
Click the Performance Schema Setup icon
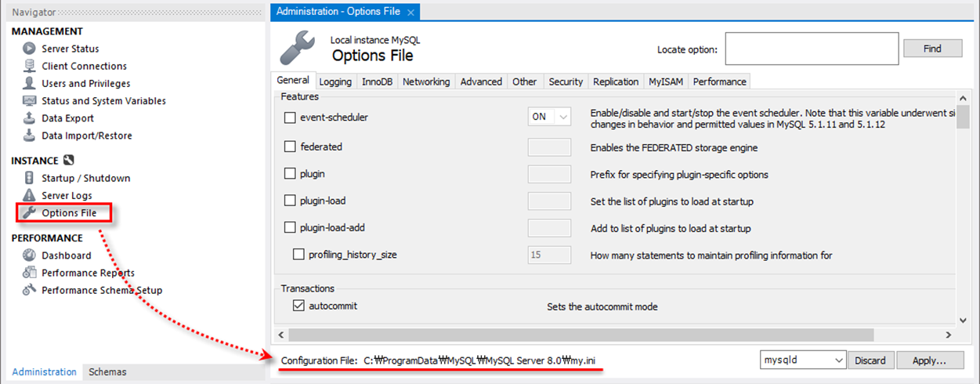tap(29, 290)
